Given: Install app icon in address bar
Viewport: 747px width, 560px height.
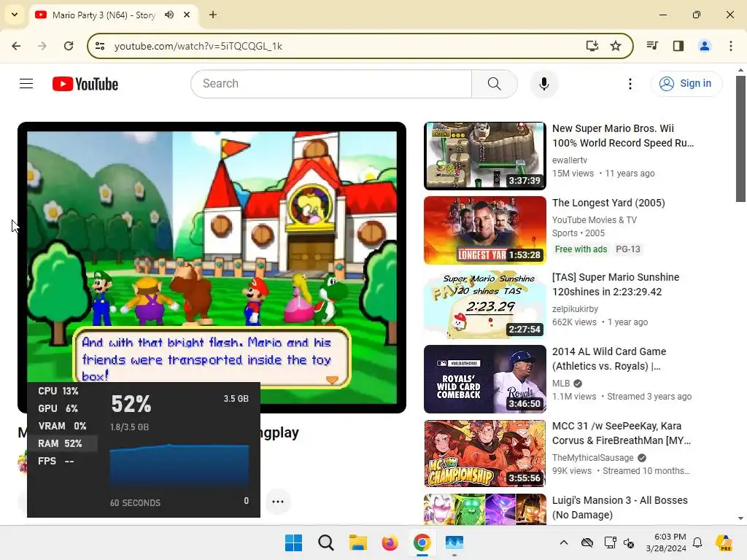Looking at the screenshot, I should pyautogui.click(x=592, y=46).
